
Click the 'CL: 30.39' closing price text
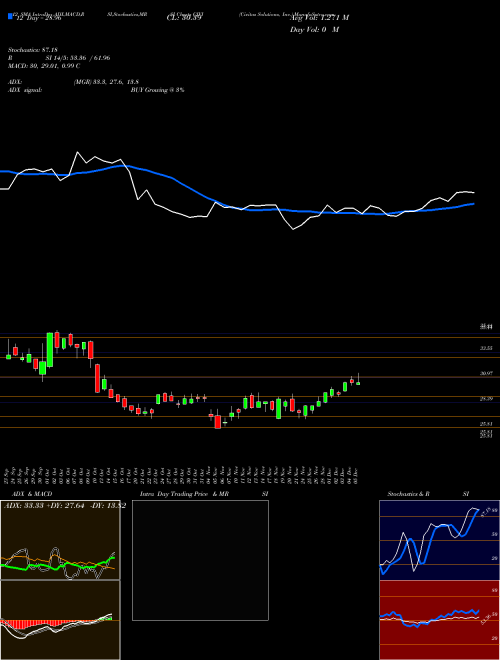pos(184,19)
